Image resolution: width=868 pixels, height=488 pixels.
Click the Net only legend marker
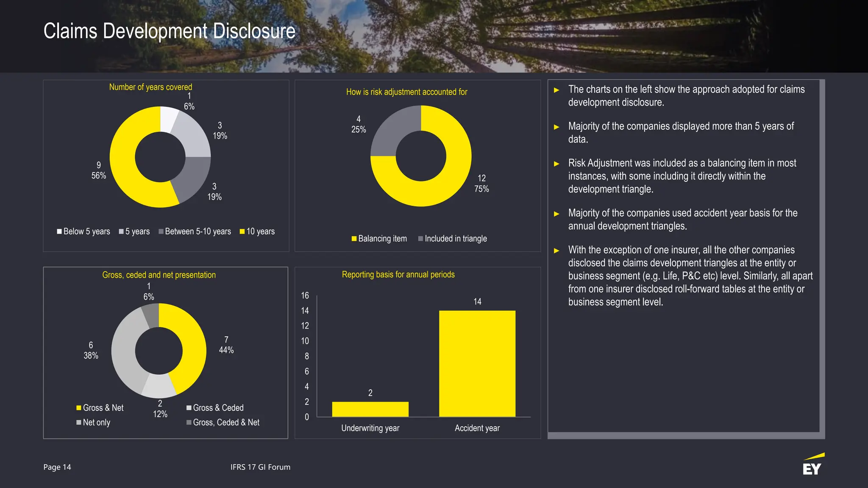click(78, 422)
